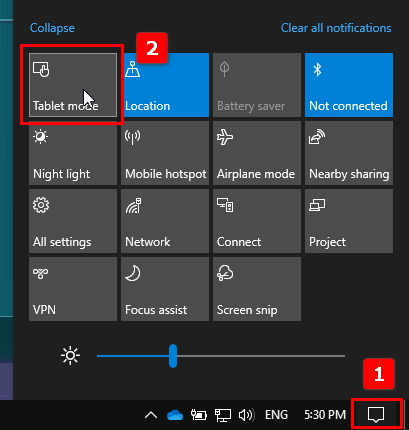Open the VPN tile

[x=73, y=289]
